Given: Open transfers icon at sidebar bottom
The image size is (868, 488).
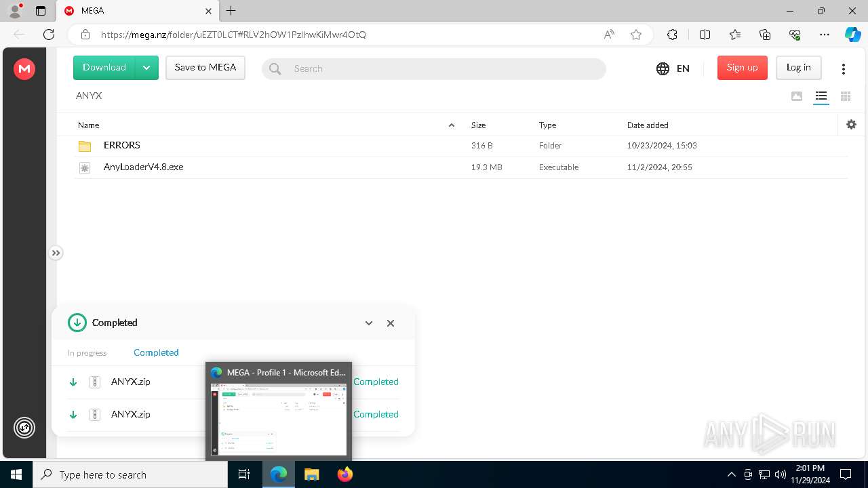Looking at the screenshot, I should click(24, 428).
